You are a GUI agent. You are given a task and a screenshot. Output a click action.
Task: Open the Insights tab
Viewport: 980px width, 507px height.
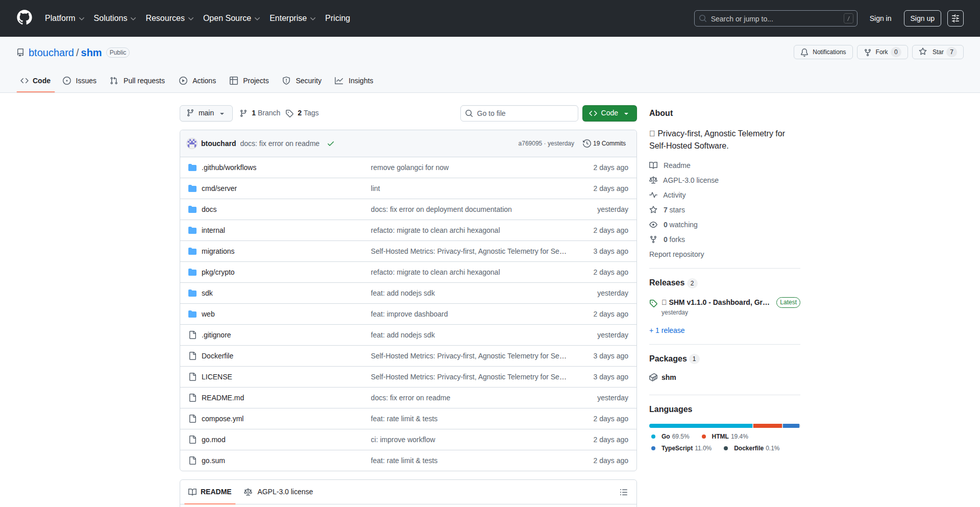(x=354, y=81)
